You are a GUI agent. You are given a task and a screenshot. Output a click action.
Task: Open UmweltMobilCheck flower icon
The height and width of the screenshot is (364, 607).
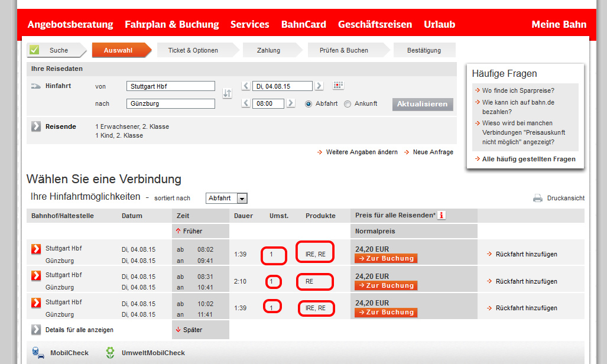pos(111,353)
